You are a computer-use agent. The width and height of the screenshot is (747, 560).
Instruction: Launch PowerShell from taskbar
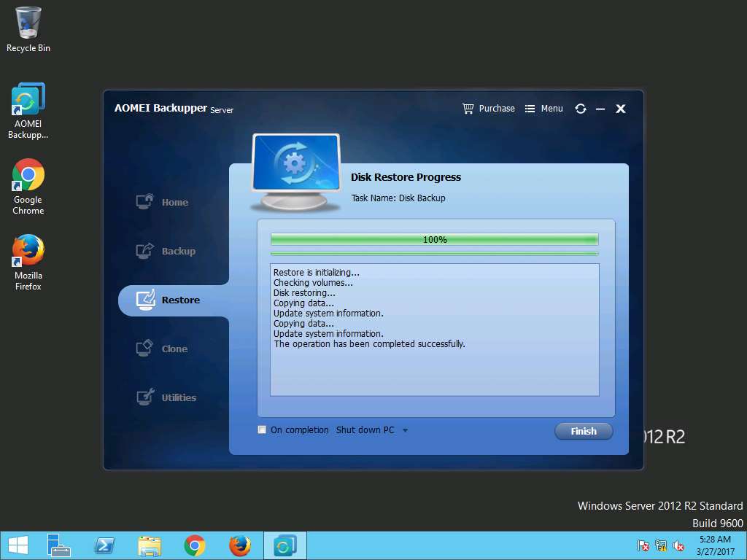[104, 545]
